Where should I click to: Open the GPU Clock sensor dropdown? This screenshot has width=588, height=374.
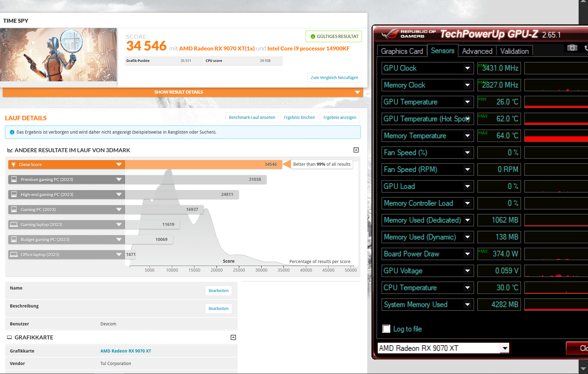pos(467,68)
